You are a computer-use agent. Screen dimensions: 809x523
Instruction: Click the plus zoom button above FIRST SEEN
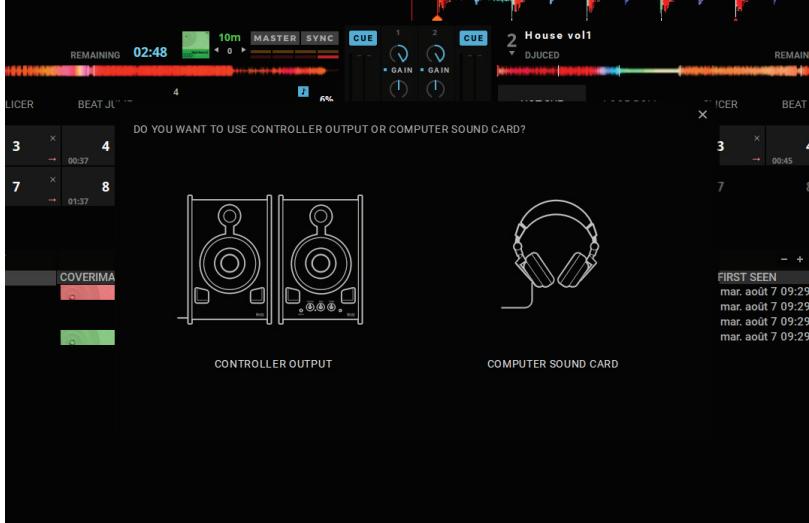coord(800,259)
